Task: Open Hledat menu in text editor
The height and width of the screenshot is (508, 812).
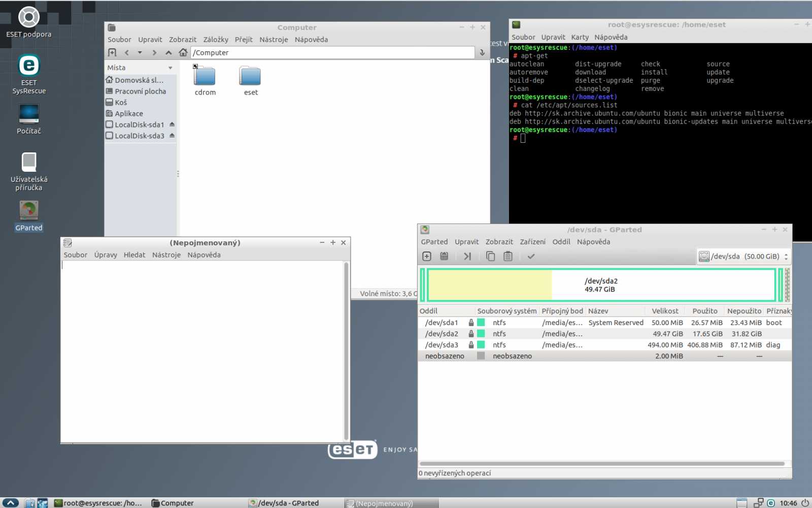Action: 134,255
